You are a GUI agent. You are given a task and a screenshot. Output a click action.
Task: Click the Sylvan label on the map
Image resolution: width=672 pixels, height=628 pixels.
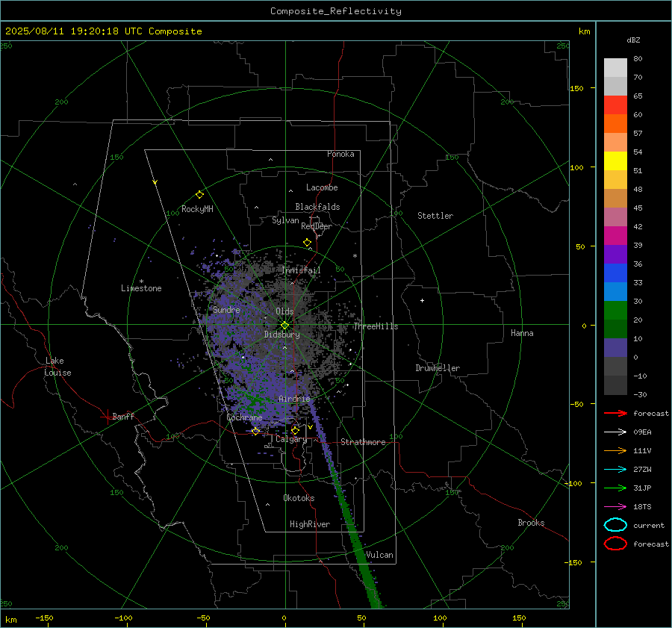coord(285,220)
